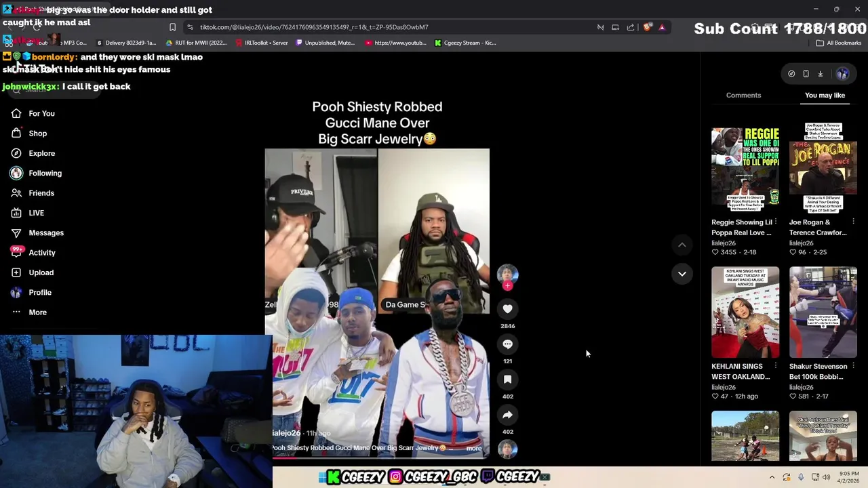Open Activity notifications

[33, 253]
